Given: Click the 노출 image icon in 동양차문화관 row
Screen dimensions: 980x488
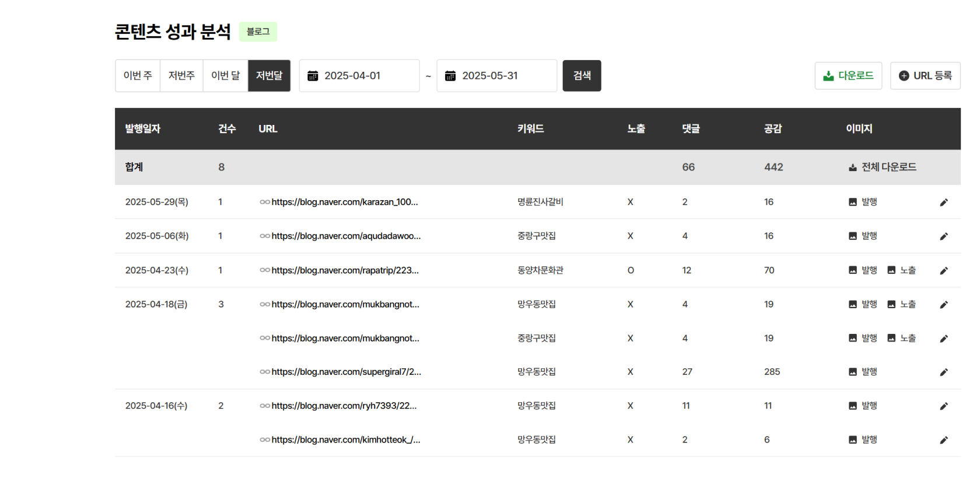Looking at the screenshot, I should coord(891,270).
